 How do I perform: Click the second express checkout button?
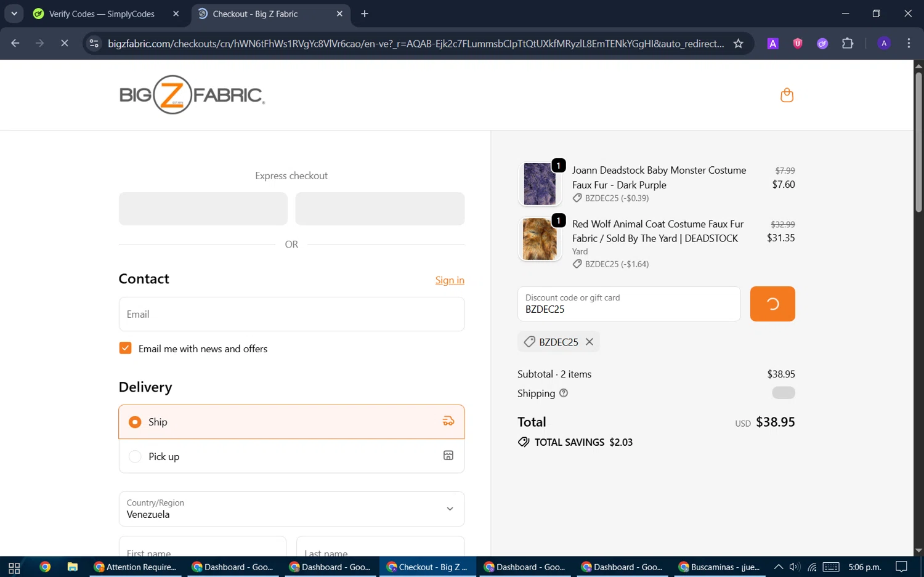click(x=380, y=209)
